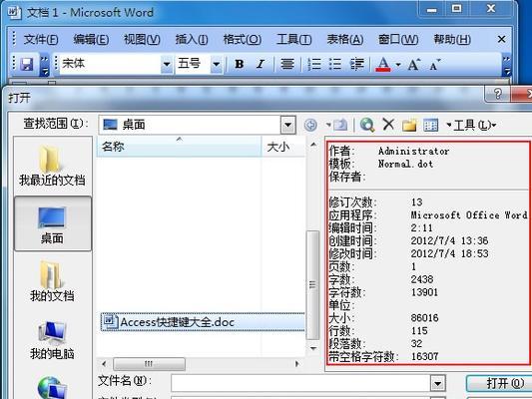Click the file list horizontal scrollbar thumb
The width and height of the screenshot is (532, 399).
click(x=149, y=364)
